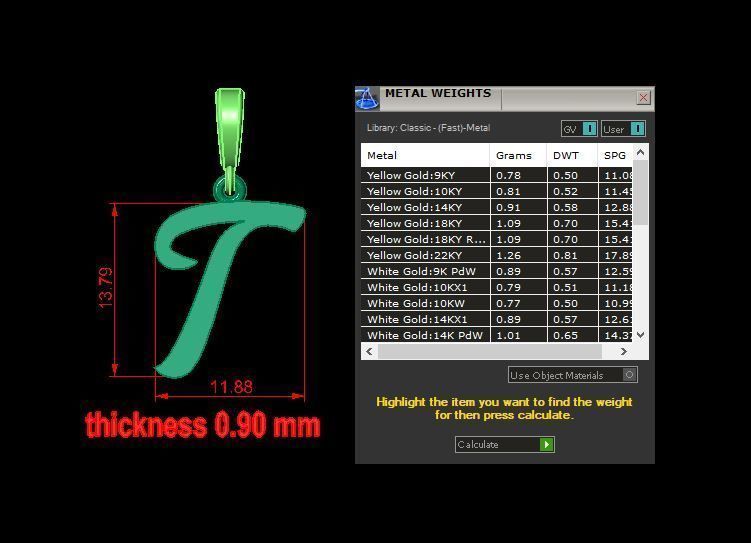Screen dimensions: 751x543
Task: Sort by the DWT column header
Action: (x=573, y=155)
